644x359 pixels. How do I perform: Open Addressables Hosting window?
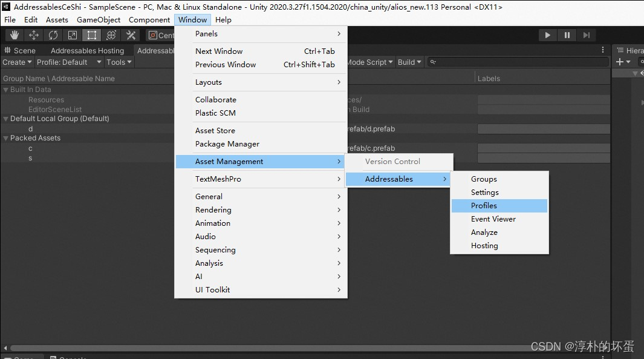pyautogui.click(x=499, y=246)
